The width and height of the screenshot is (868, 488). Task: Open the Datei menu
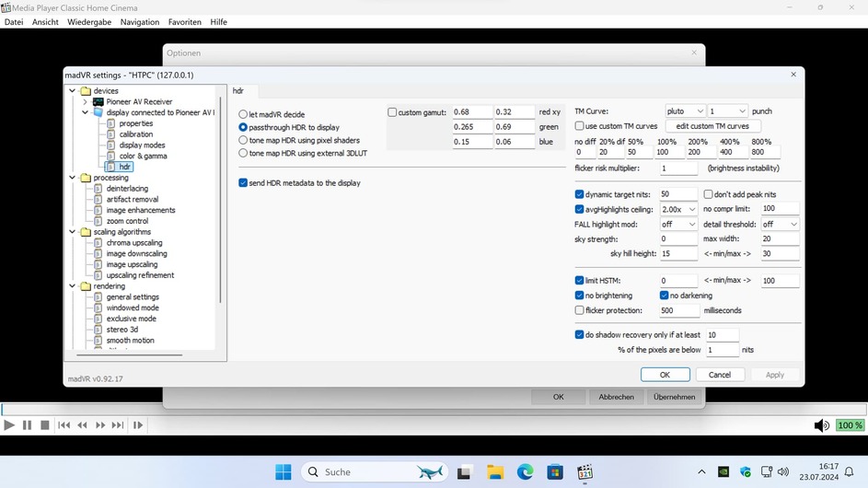coord(14,22)
